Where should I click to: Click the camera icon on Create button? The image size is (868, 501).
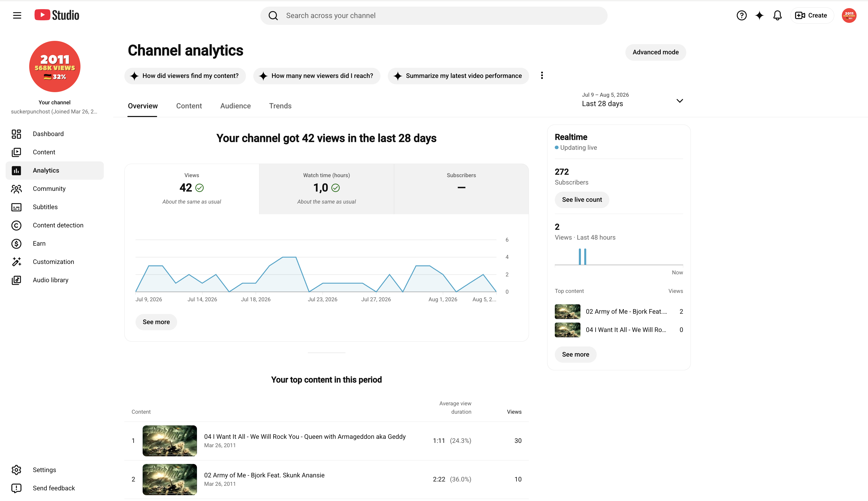pyautogui.click(x=800, y=15)
